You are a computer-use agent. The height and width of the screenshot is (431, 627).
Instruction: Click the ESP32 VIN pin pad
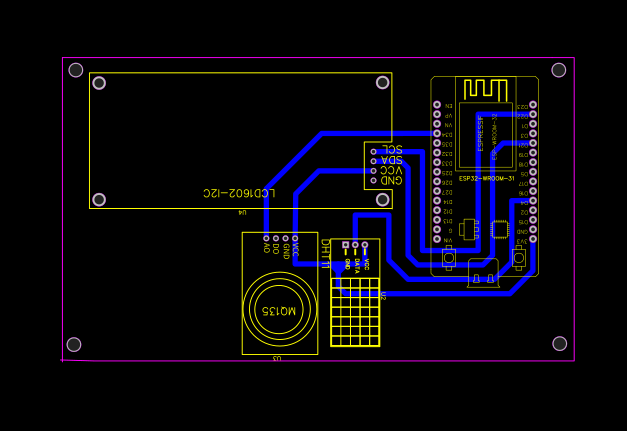click(x=437, y=239)
